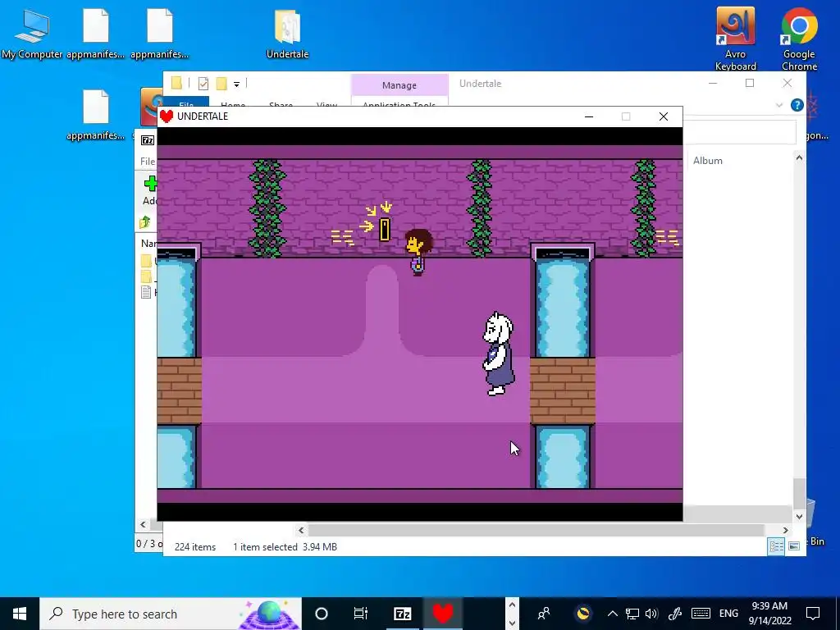Open Cortana circle icon on taskbar
The image size is (840, 630).
click(321, 614)
